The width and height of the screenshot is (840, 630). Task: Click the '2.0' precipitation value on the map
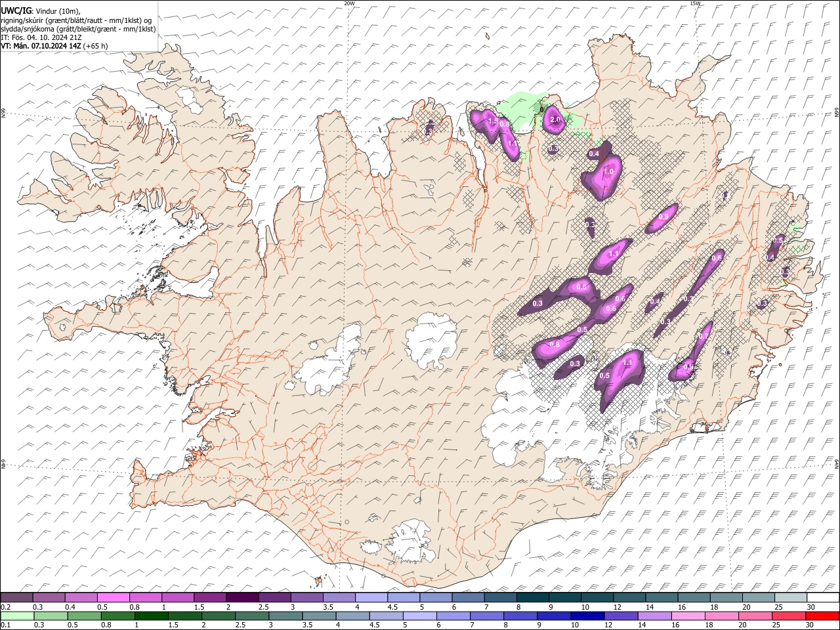tap(555, 119)
